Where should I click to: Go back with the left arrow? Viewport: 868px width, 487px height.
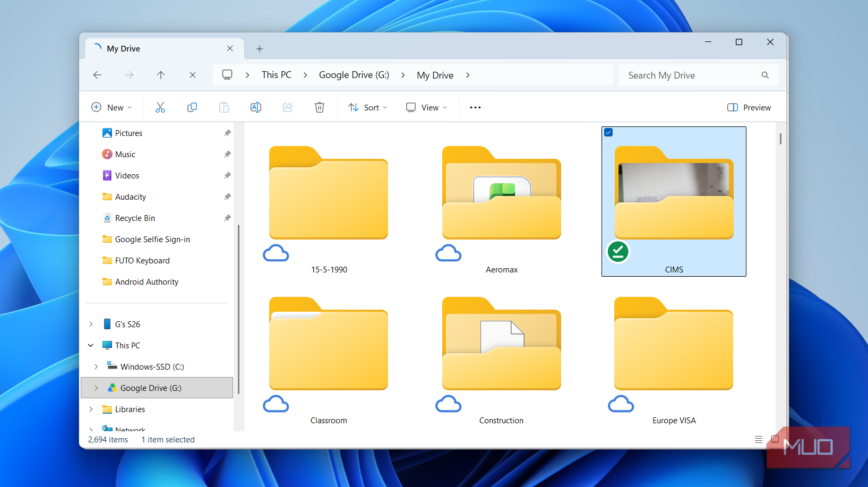(97, 75)
